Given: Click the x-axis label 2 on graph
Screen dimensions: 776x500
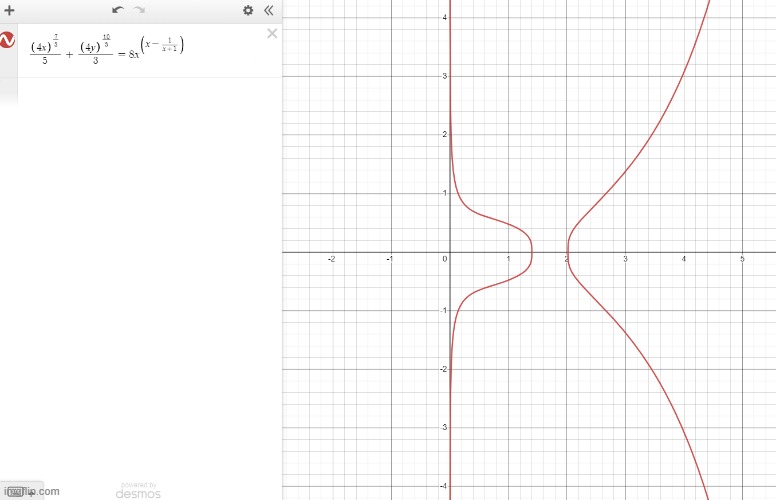Looking at the screenshot, I should click(567, 260).
